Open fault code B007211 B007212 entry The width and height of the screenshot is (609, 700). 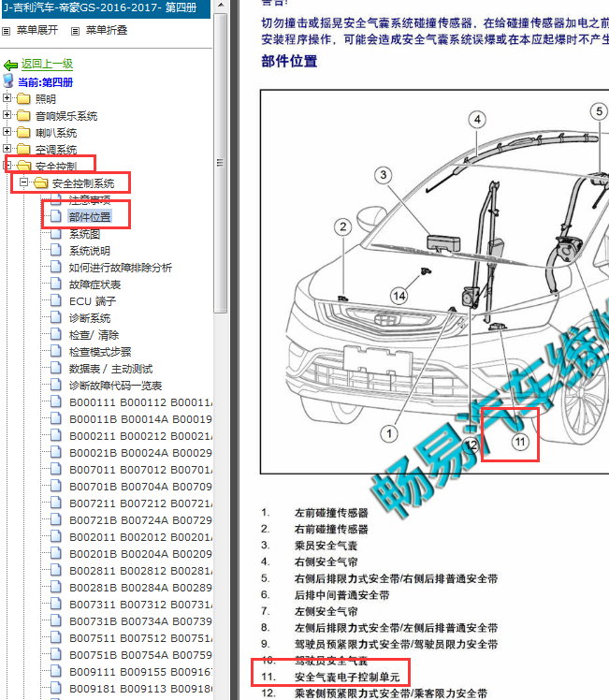click(140, 503)
